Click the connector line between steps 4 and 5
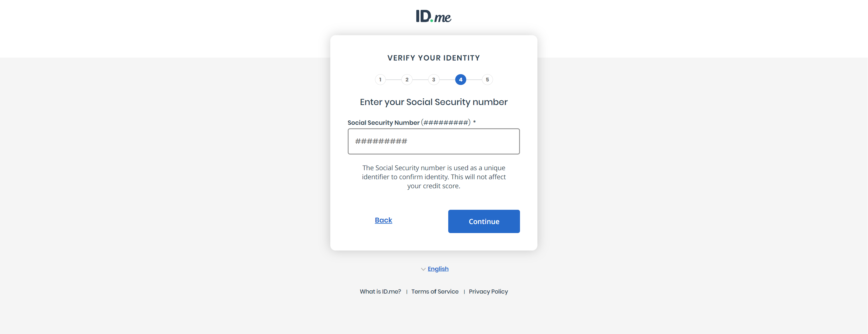Viewport: 868px width, 334px height. (474, 80)
